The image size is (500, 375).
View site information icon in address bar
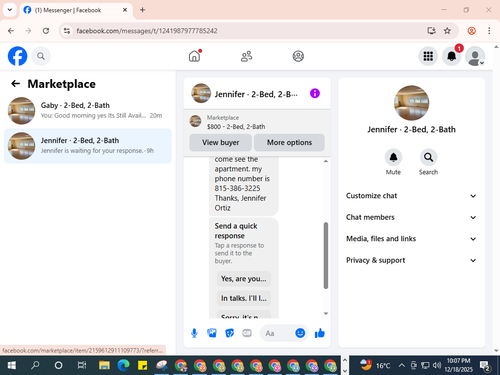[67, 31]
